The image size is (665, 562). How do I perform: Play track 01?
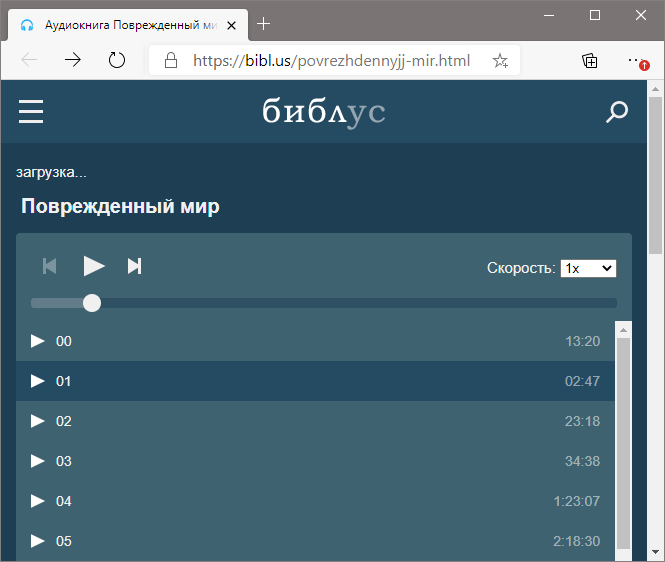click(38, 381)
